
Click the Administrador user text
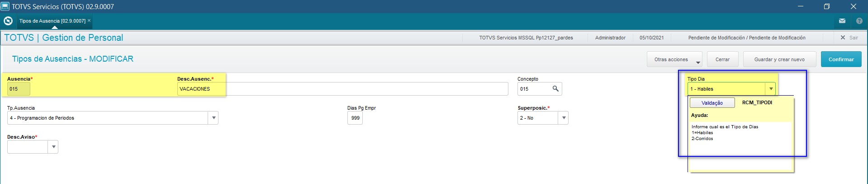coord(610,38)
